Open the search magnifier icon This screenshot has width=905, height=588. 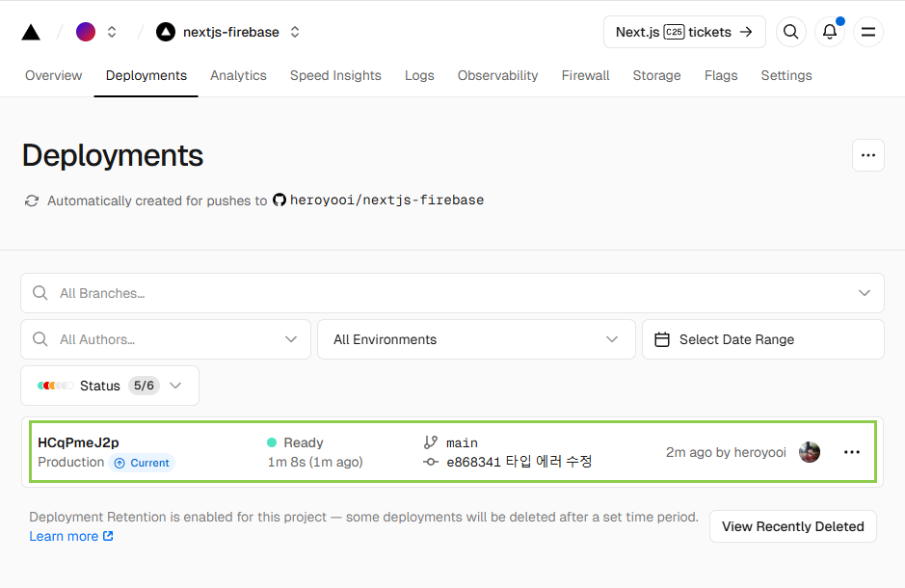tap(790, 32)
